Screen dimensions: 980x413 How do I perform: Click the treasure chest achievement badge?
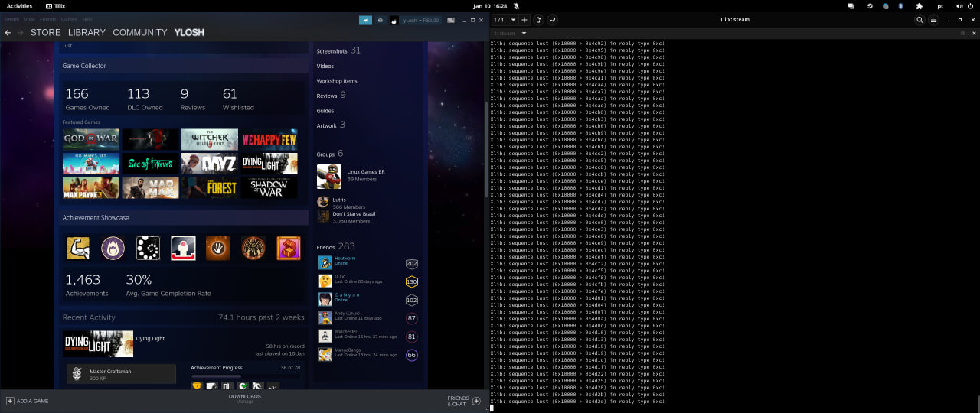click(289, 248)
